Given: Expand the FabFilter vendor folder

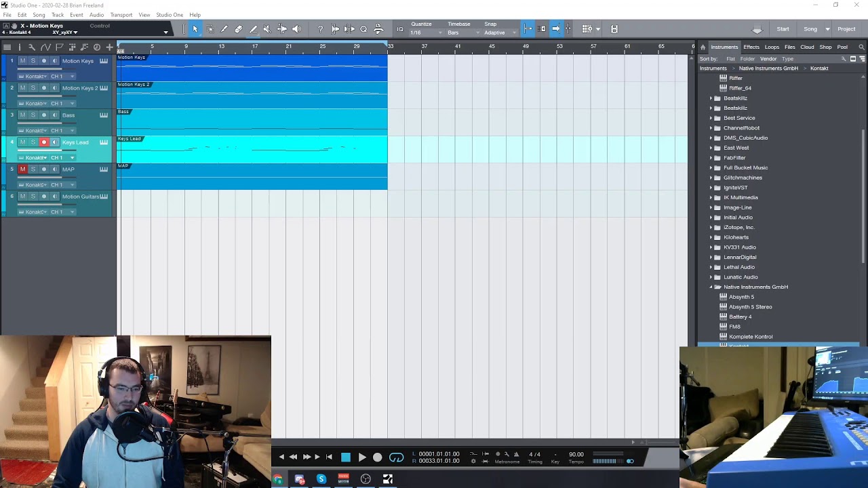Looking at the screenshot, I should pyautogui.click(x=711, y=158).
